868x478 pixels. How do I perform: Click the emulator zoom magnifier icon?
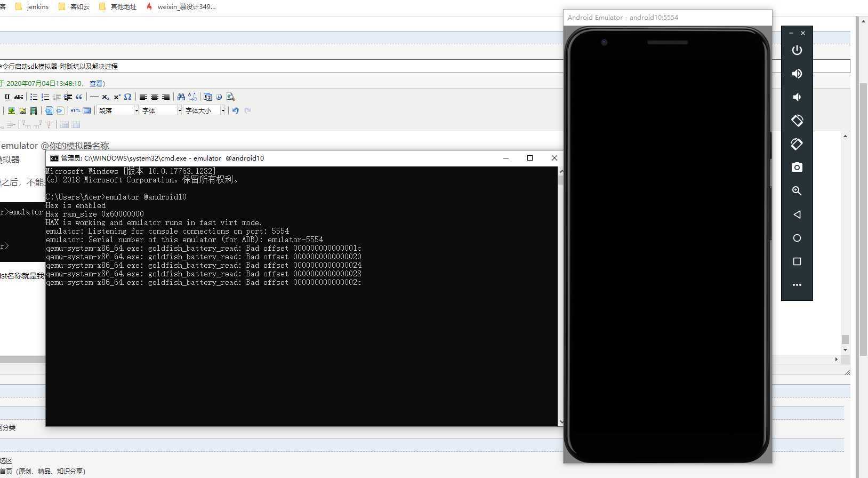point(797,191)
